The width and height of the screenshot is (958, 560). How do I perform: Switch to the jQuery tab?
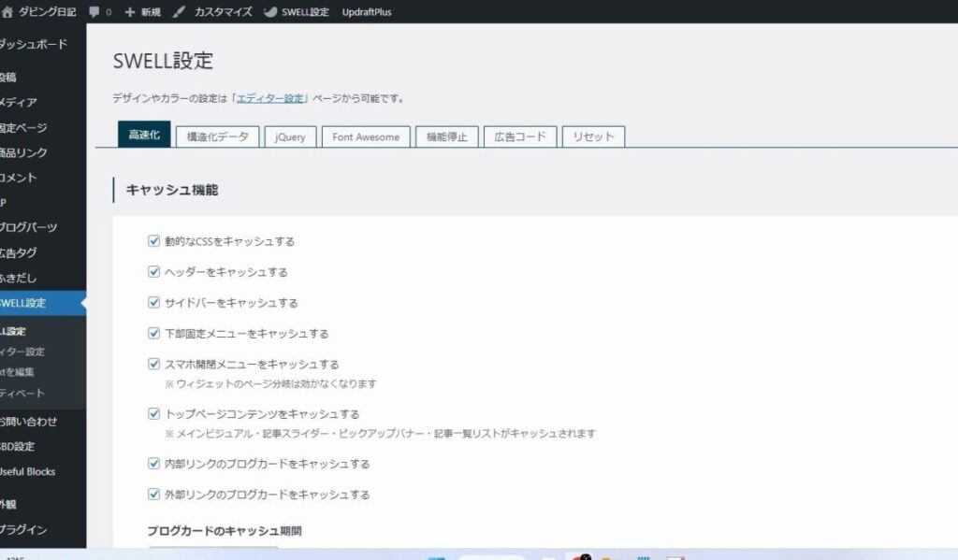[x=290, y=136]
